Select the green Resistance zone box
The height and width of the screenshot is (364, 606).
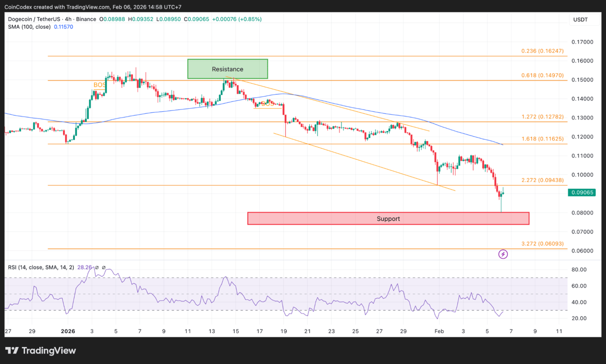point(227,69)
